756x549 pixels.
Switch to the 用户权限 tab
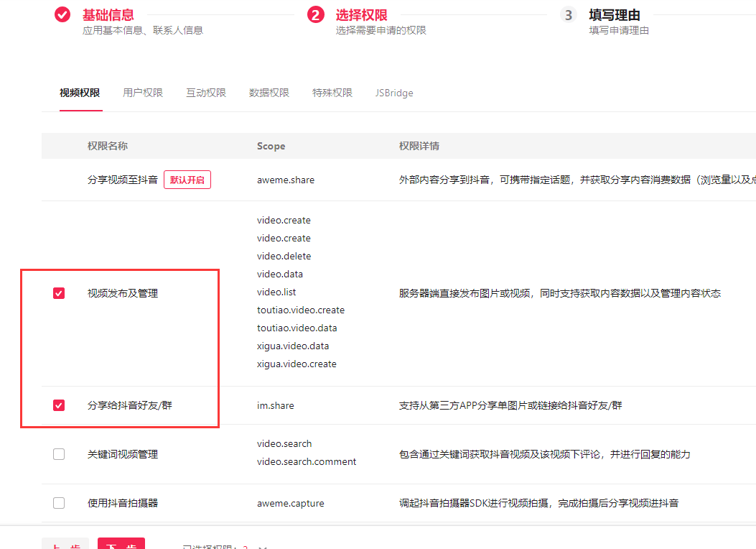(143, 93)
